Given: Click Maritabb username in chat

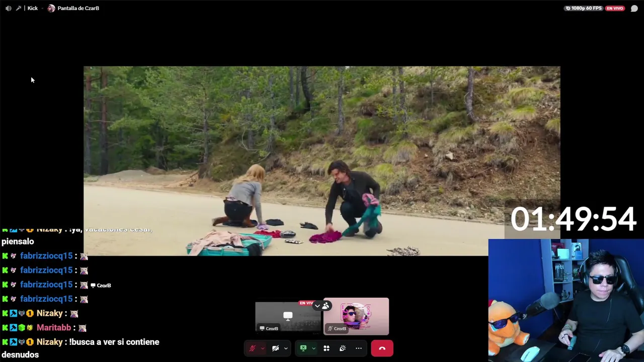Looking at the screenshot, I should click(54, 327).
